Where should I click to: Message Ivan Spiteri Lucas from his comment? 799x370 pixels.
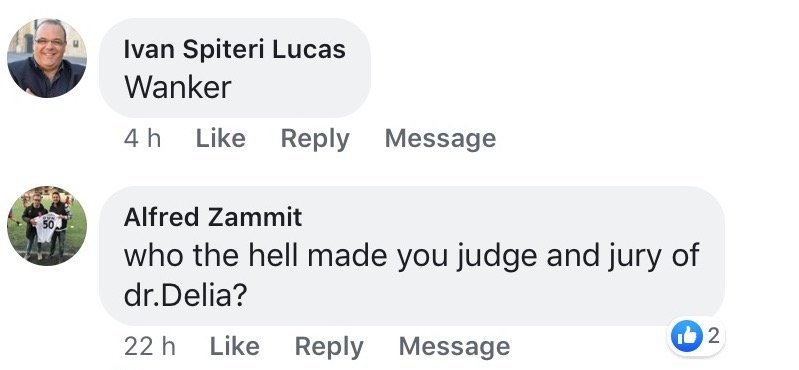click(x=440, y=139)
